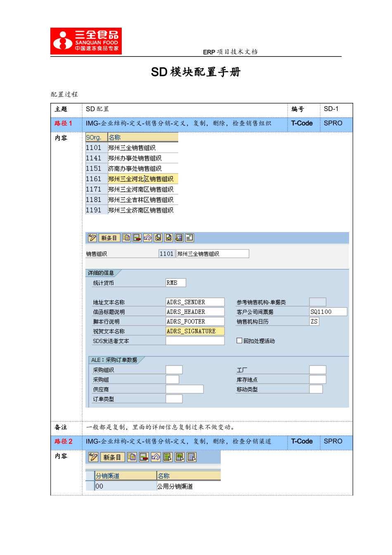Select row 1191 郑州三全济南区销售組织

point(132,210)
